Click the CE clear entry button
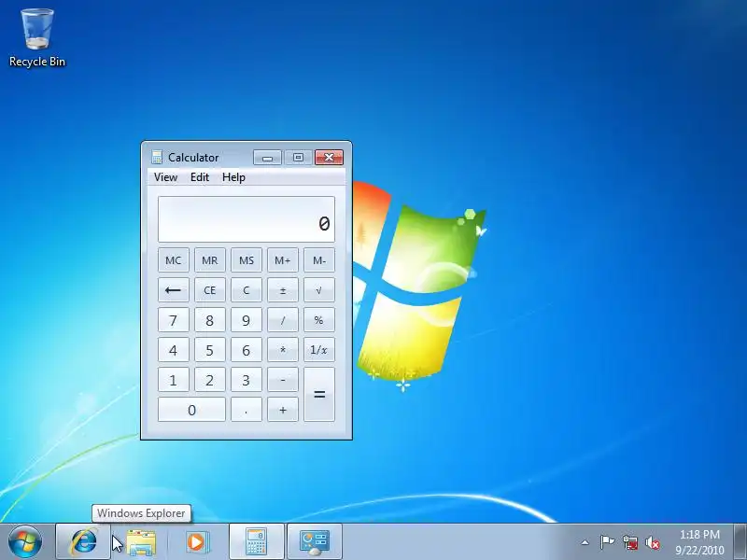This screenshot has width=747, height=560. [x=209, y=290]
